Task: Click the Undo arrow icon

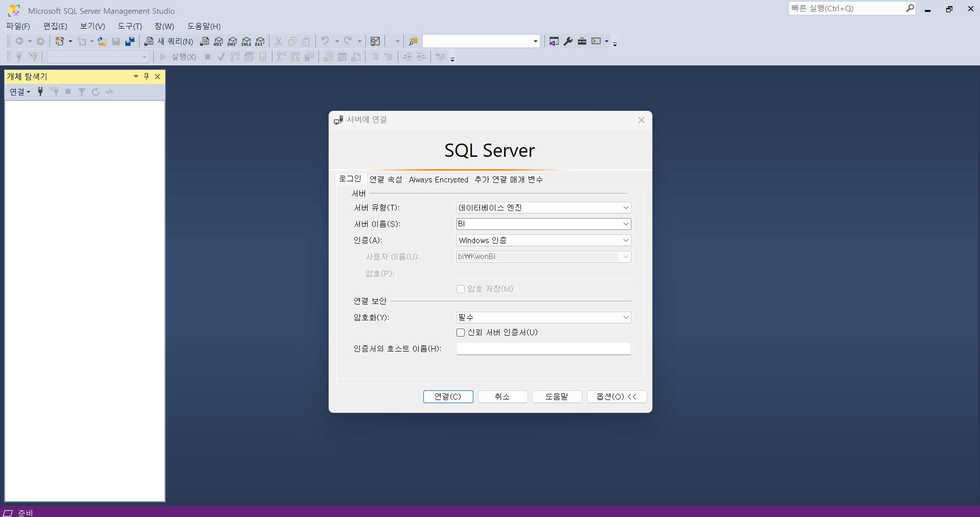Action: coord(325,41)
